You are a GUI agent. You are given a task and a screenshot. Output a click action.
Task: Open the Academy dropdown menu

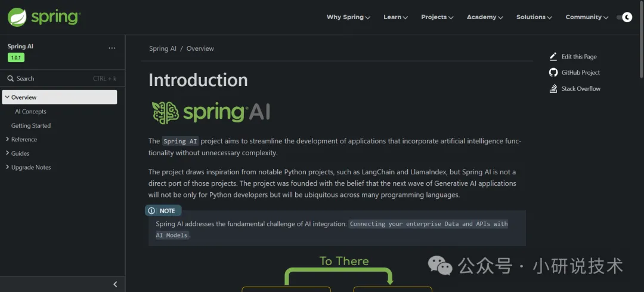click(x=485, y=17)
